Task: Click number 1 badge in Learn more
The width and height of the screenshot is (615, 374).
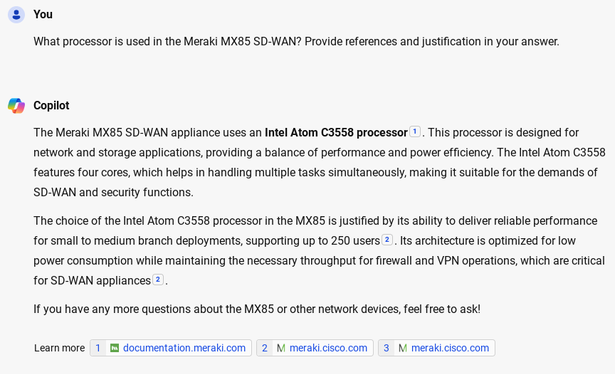Action: coord(98,348)
